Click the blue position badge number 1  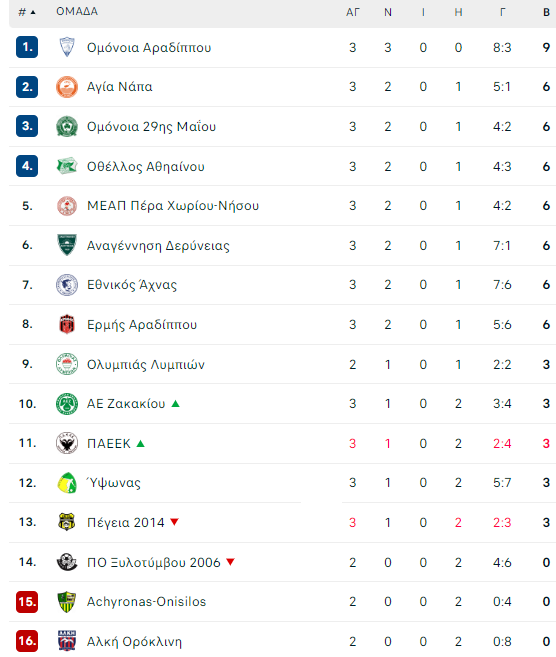coord(27,47)
